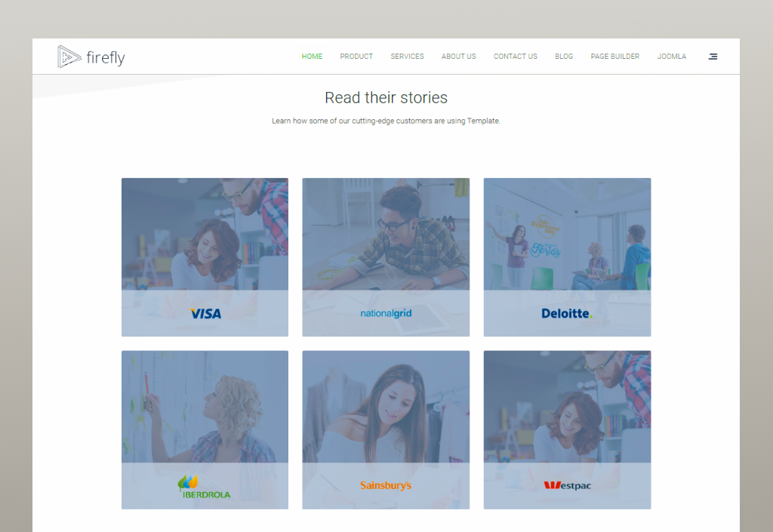Open the Services menu item

click(x=407, y=57)
